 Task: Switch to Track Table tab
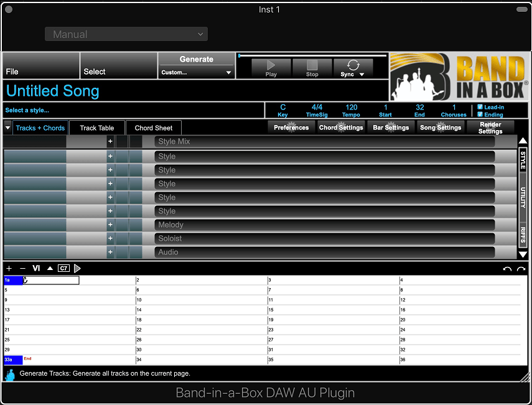tap(97, 128)
